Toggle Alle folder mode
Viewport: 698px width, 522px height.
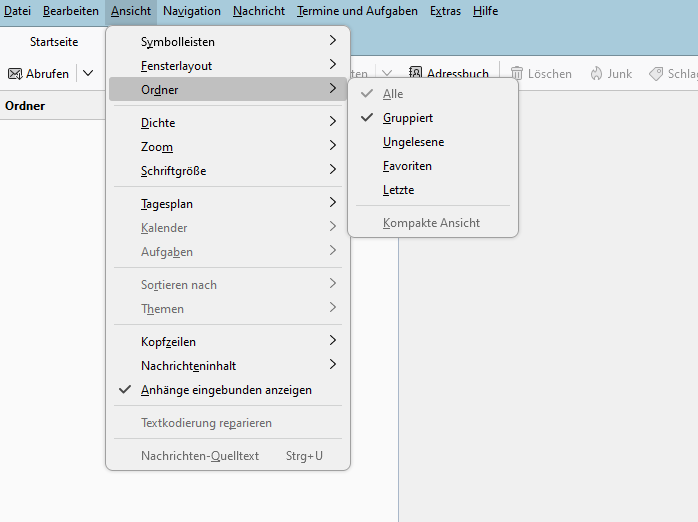pyautogui.click(x=393, y=94)
